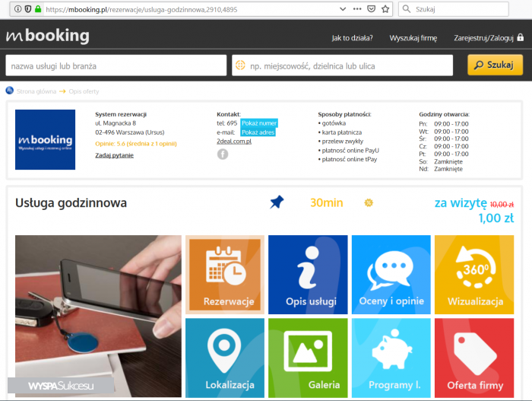Open Jak to działa? menu item
The width and height of the screenshot is (532, 401).
352,38
